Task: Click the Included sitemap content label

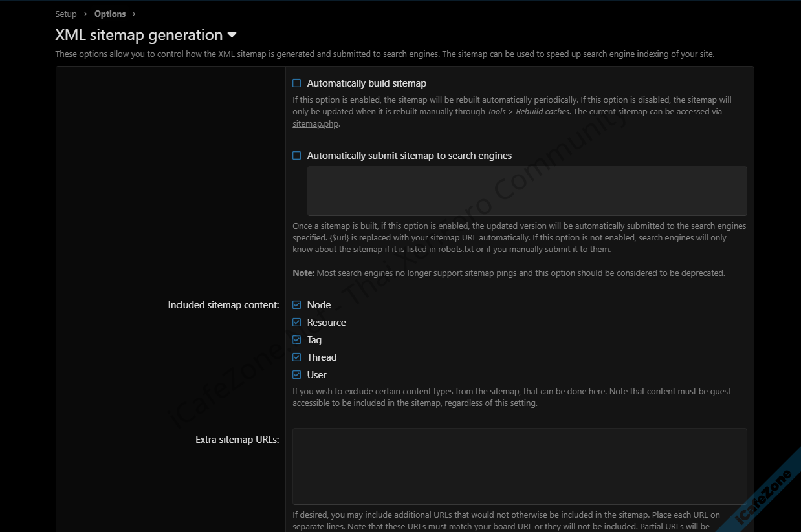Action: coord(223,305)
